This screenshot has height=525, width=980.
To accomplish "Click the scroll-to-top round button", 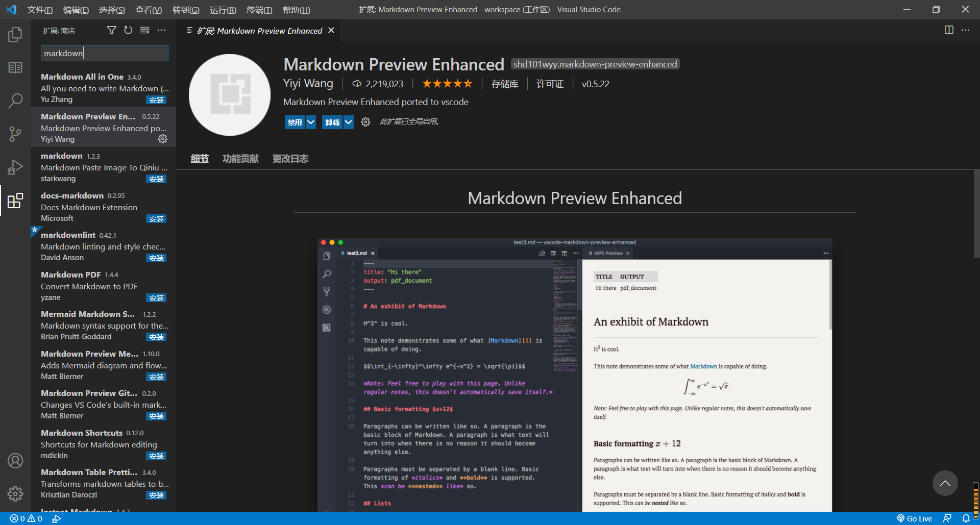I will click(x=945, y=483).
